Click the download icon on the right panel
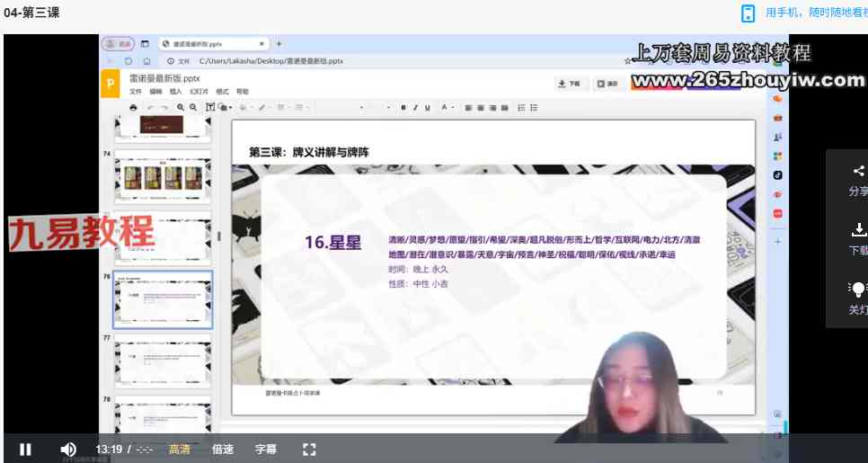 (858, 230)
